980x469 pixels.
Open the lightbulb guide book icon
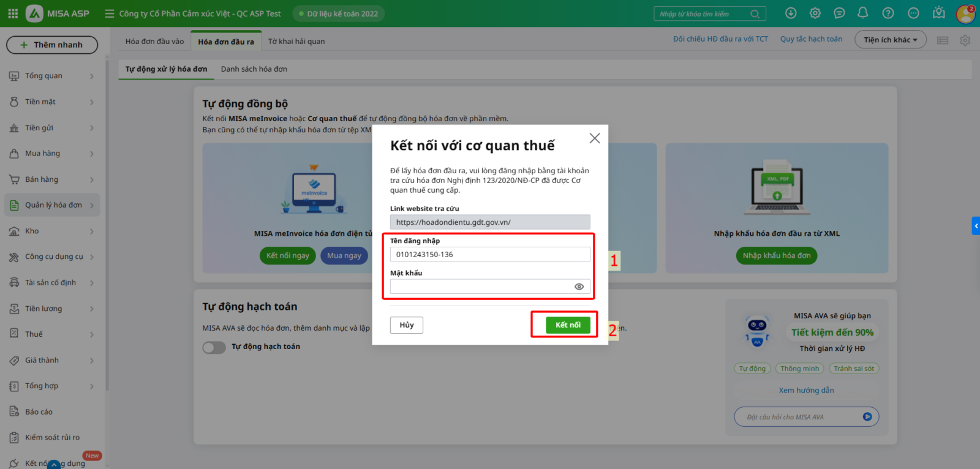click(x=938, y=13)
